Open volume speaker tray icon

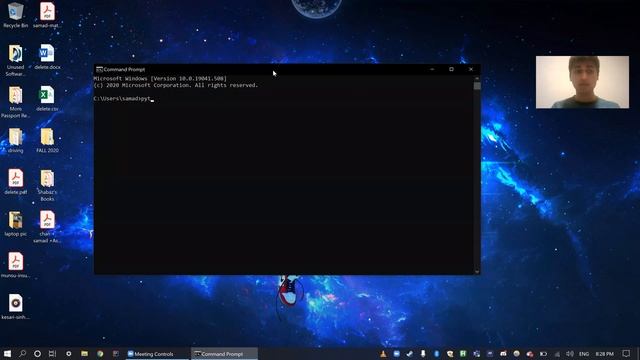[570, 354]
